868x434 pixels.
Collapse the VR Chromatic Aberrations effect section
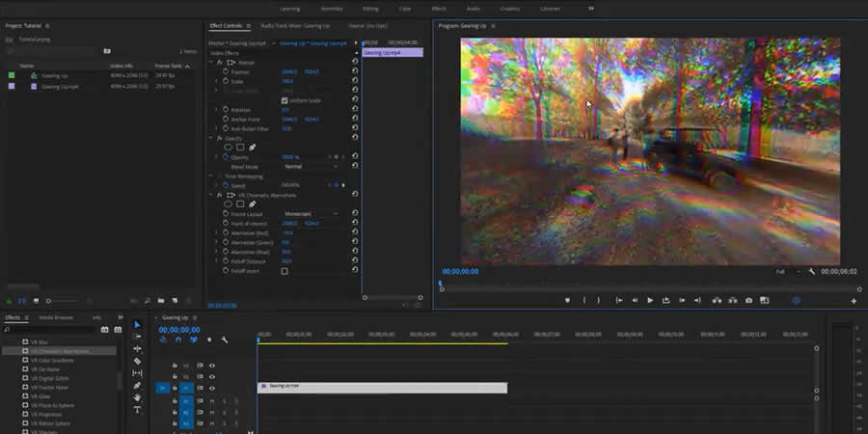(211, 195)
